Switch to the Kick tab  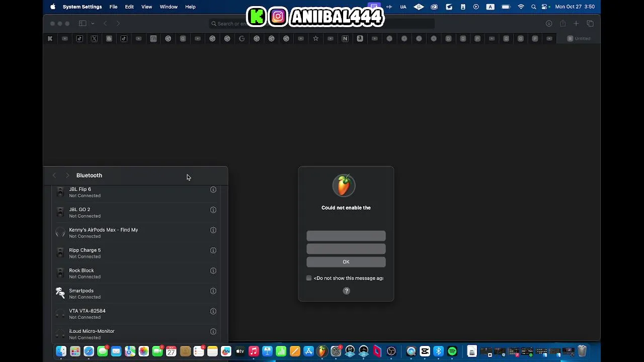point(50,39)
